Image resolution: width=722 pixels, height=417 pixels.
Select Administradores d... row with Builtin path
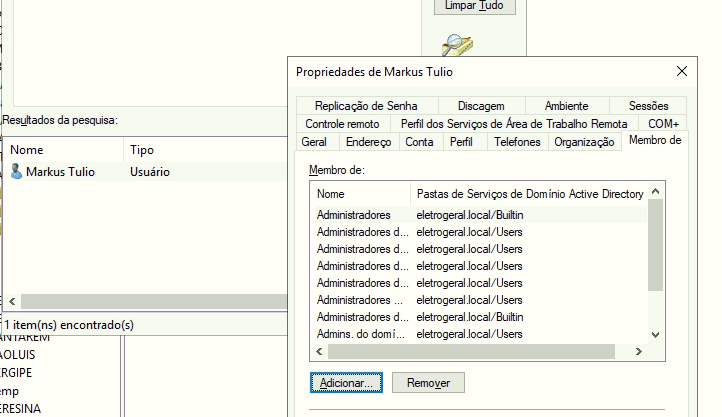(x=481, y=317)
